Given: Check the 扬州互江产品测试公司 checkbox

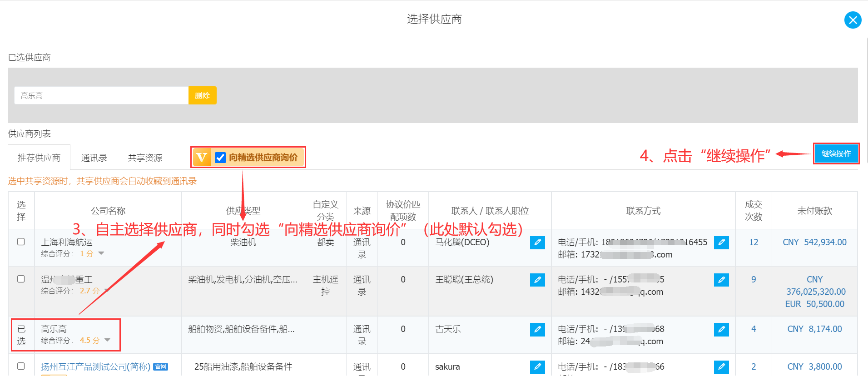Looking at the screenshot, I should (x=21, y=366).
